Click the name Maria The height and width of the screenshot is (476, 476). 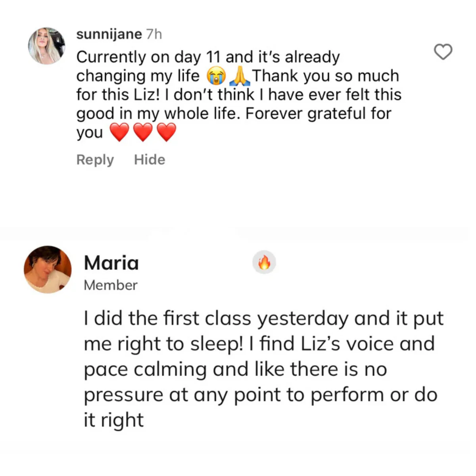pos(111,263)
